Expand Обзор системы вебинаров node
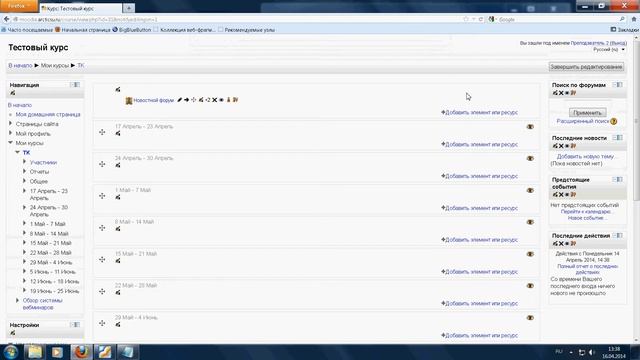The width and height of the screenshot is (640, 360). pos(18,300)
